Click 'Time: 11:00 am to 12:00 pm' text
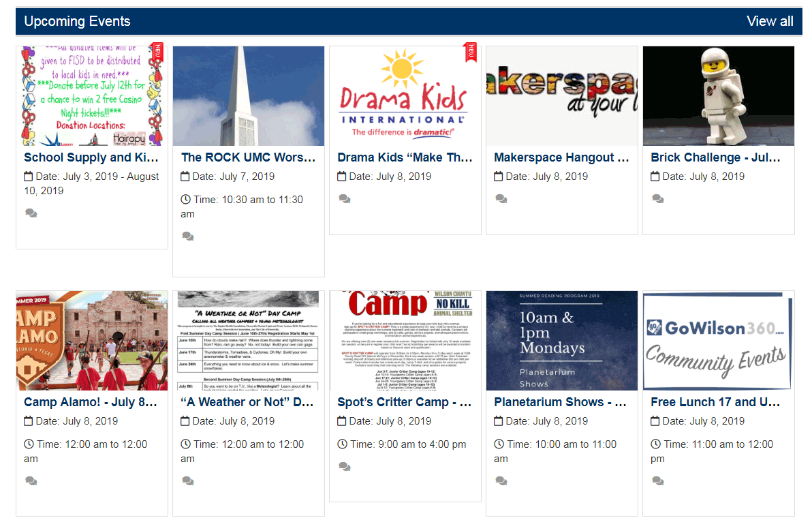812x520 pixels. tap(712, 451)
